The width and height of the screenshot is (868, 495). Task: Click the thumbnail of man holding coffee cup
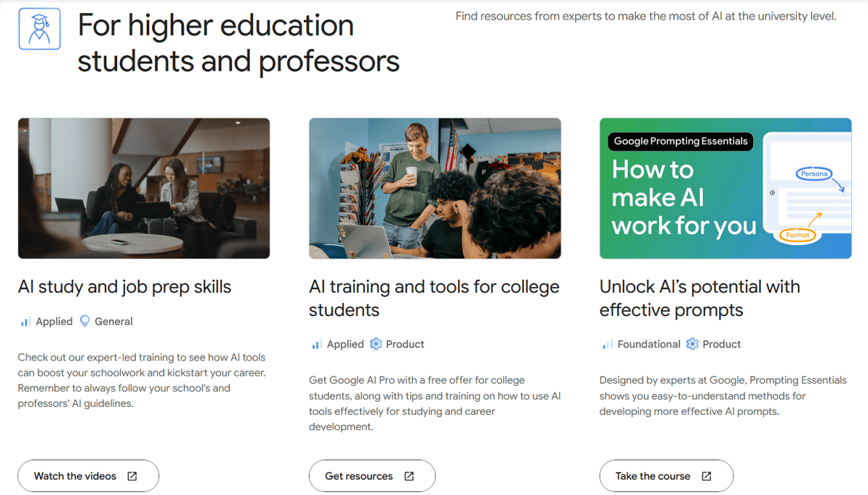(435, 188)
